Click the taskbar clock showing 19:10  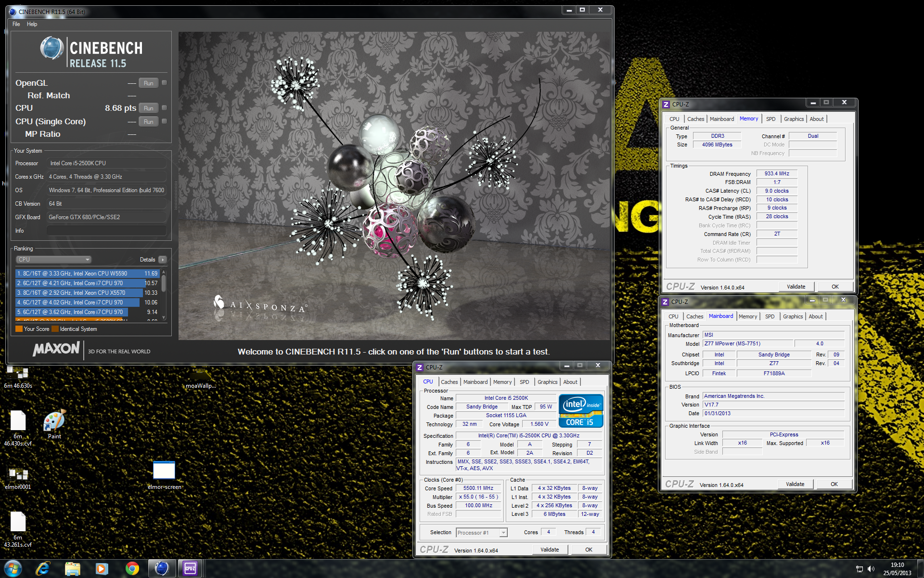[x=897, y=569]
